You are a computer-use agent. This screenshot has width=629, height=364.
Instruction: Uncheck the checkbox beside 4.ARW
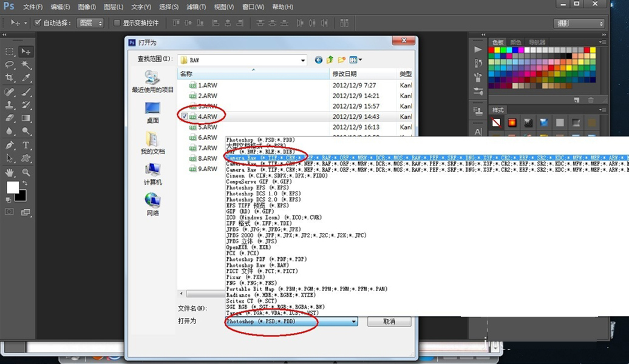[184, 116]
